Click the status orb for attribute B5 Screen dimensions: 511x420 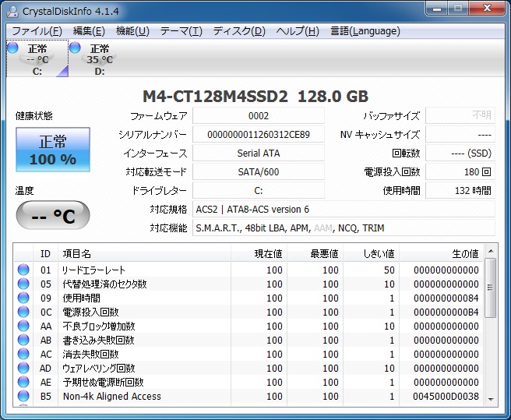23,396
